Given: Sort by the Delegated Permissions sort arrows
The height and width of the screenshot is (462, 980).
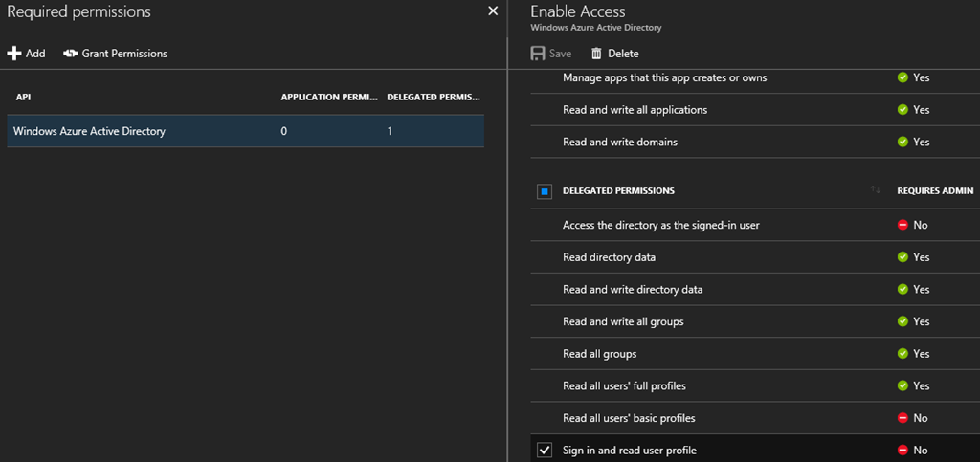Looking at the screenshot, I should click(x=875, y=190).
